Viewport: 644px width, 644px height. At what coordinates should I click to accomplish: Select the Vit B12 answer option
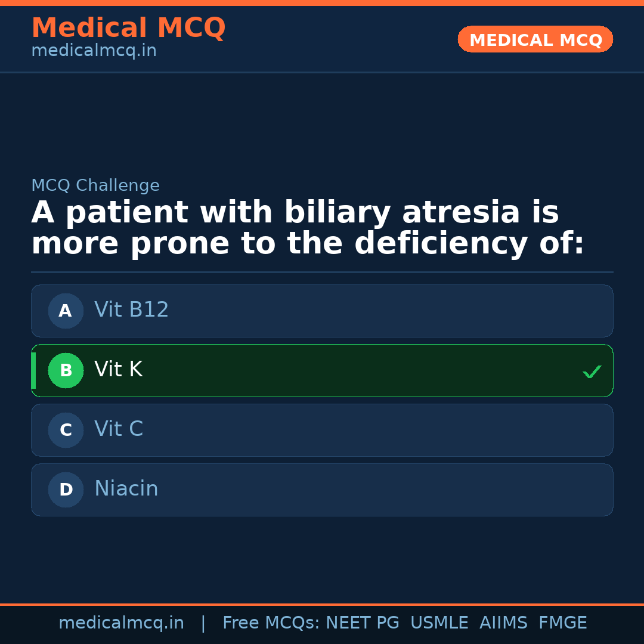pos(322,311)
